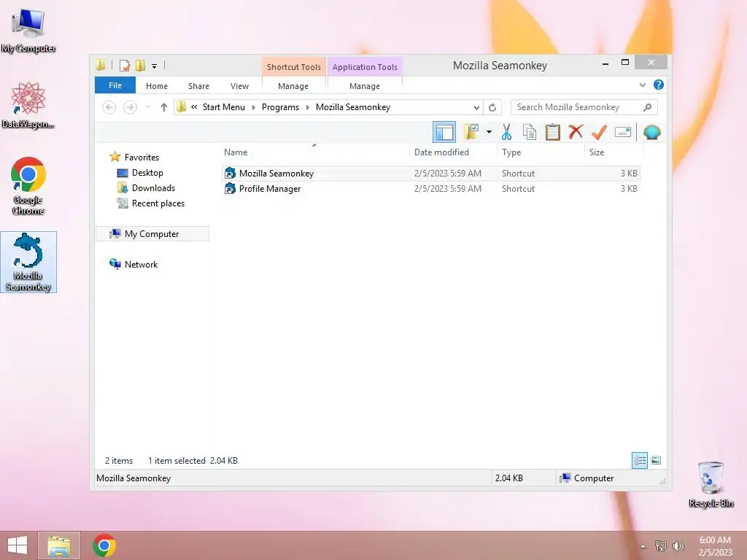Open Manage tab under Shortcut Tools
Screen dimensions: 747x560
[293, 86]
